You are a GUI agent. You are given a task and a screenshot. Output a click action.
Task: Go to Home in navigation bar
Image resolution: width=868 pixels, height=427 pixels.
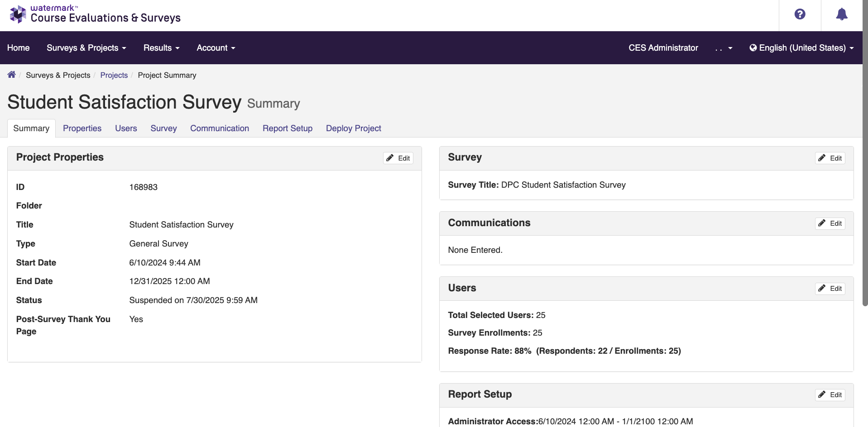tap(18, 48)
